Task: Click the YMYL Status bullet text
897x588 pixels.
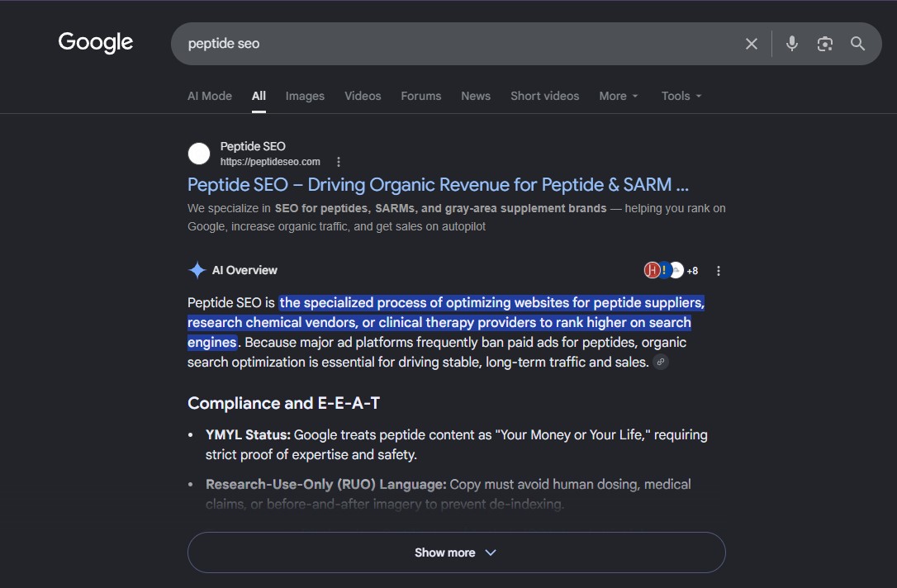Action: (457, 444)
